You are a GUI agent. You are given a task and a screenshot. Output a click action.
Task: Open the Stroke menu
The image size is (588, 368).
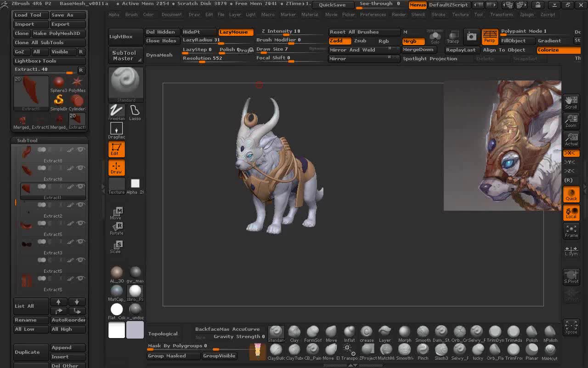[438, 15]
